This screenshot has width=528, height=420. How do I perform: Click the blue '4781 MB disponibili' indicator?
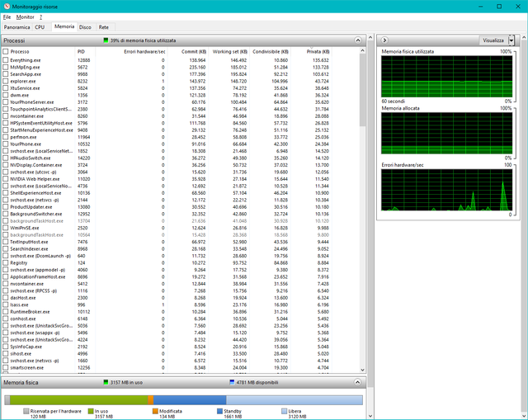[x=232, y=382]
